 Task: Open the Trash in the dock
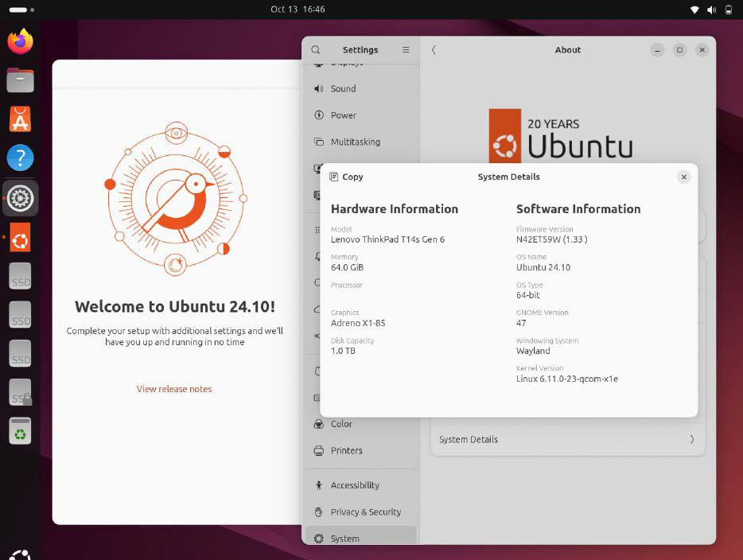coord(20,431)
